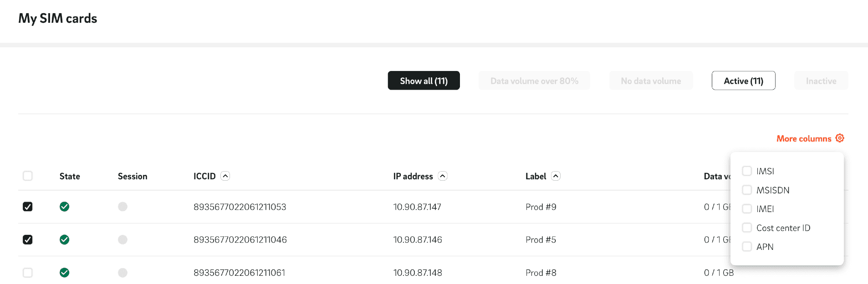Click grey session indicator for Prod #8
This screenshot has height=284, width=868.
tap(123, 273)
